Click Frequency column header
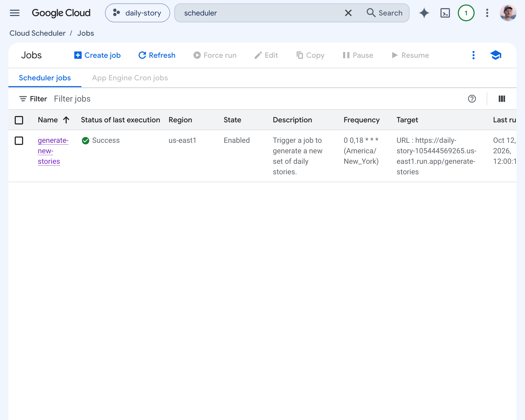This screenshot has height=420, width=525. [362, 120]
